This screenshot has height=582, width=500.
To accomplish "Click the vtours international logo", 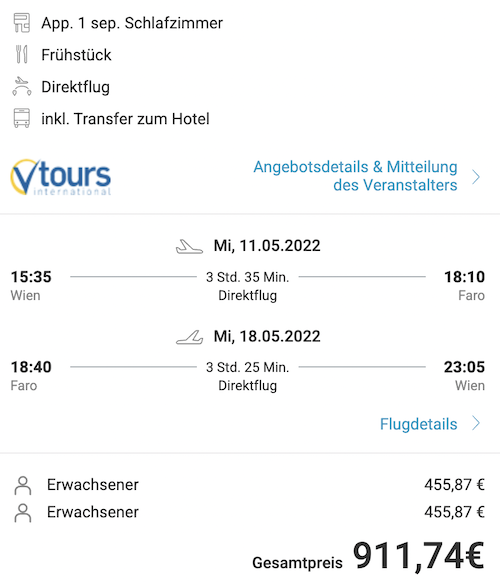I will tap(61, 177).
